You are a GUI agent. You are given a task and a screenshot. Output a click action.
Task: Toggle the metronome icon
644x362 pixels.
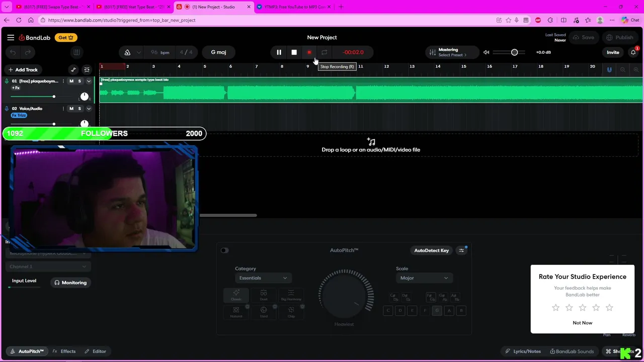coord(127,52)
